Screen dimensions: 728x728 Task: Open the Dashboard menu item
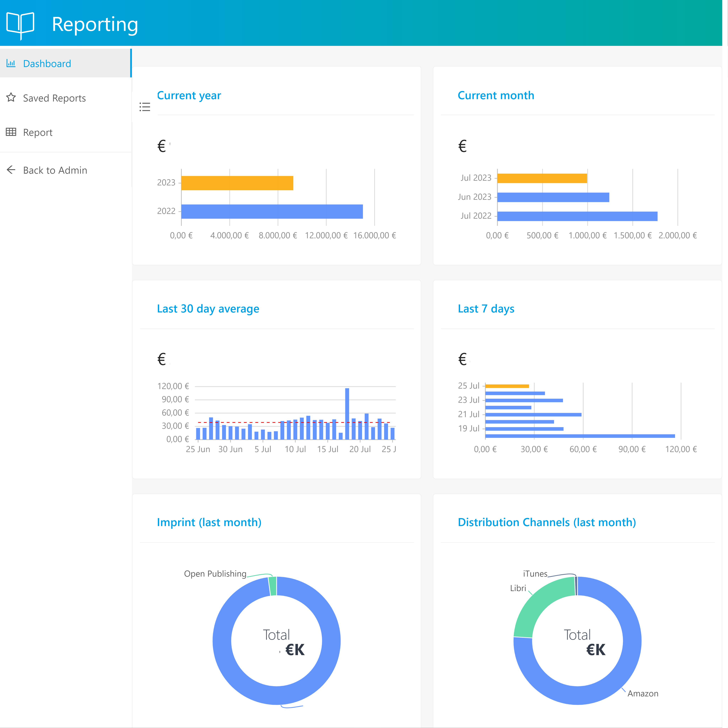pyautogui.click(x=47, y=64)
